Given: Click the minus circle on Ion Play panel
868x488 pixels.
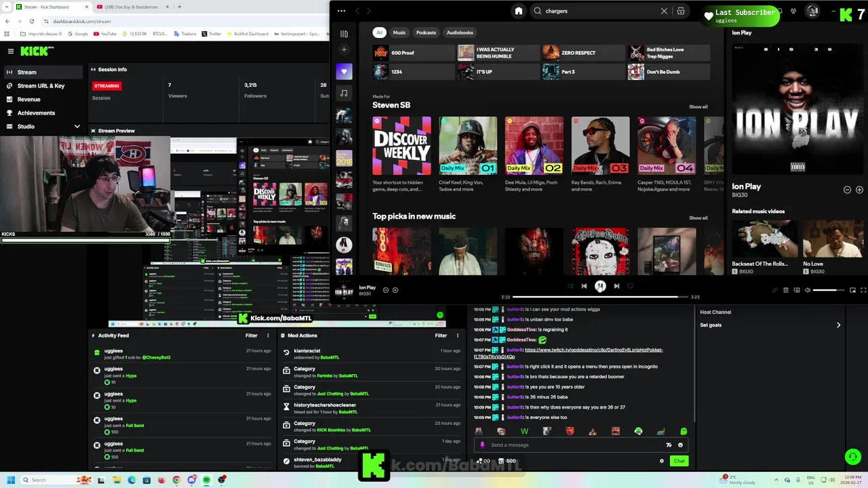Looking at the screenshot, I should (847, 190).
